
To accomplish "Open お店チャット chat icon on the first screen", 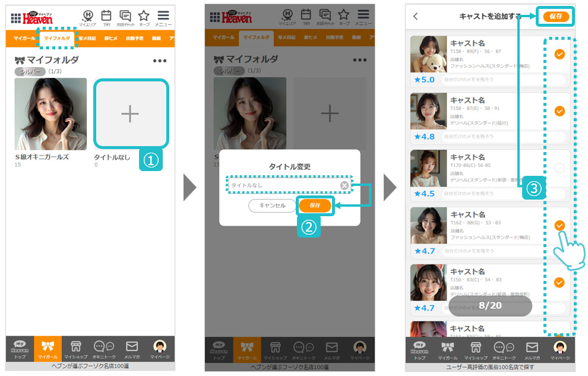I will click(x=125, y=17).
